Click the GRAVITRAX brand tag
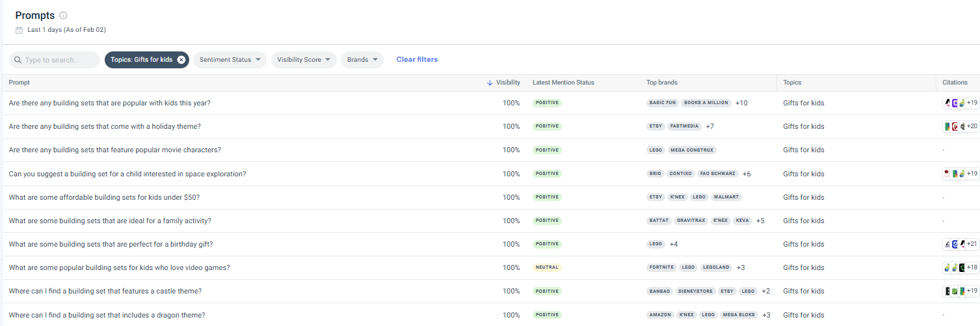980x326 pixels. [x=691, y=221]
